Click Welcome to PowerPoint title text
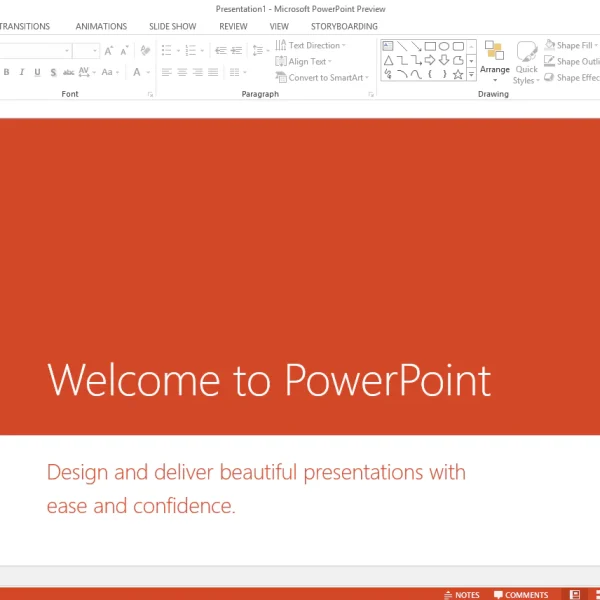This screenshot has height=600, width=600. coord(269,380)
